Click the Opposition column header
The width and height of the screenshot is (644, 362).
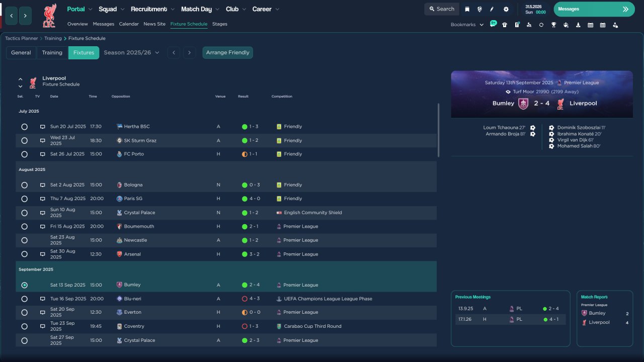121,97
